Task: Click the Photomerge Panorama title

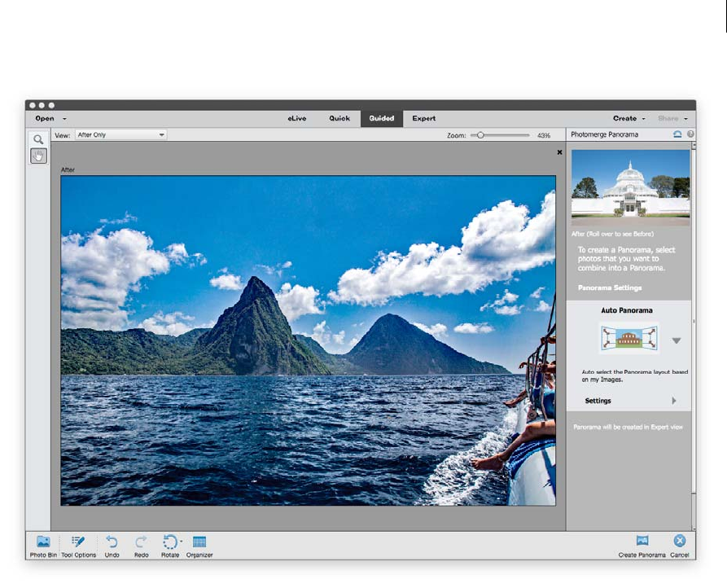Action: click(x=604, y=134)
